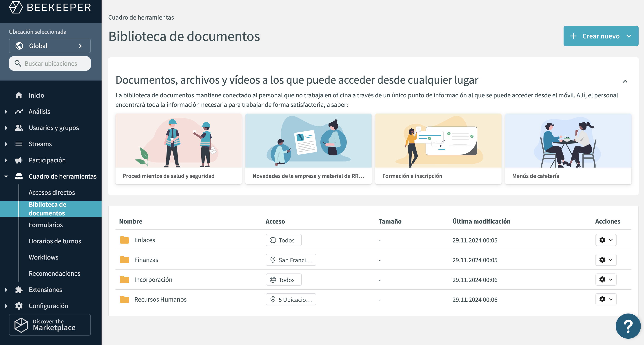Click the Beekeeper logo icon
Viewport: 644px width, 345px height.
click(x=16, y=7)
